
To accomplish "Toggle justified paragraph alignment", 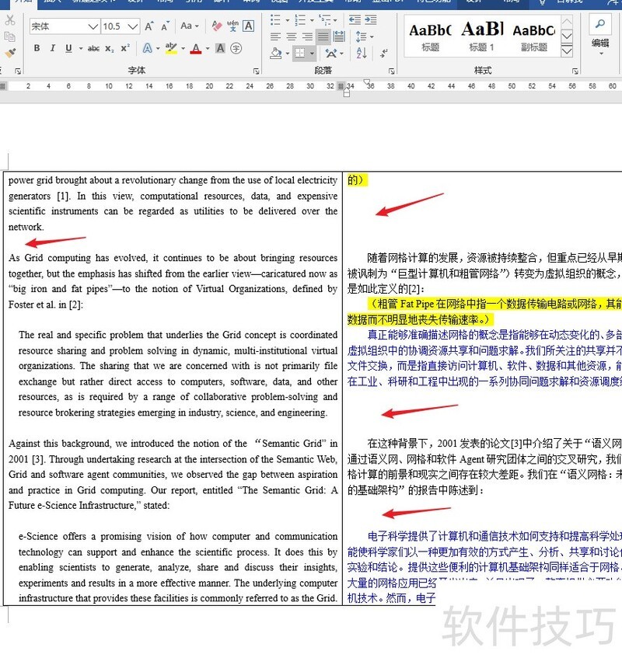I will 323,37.
